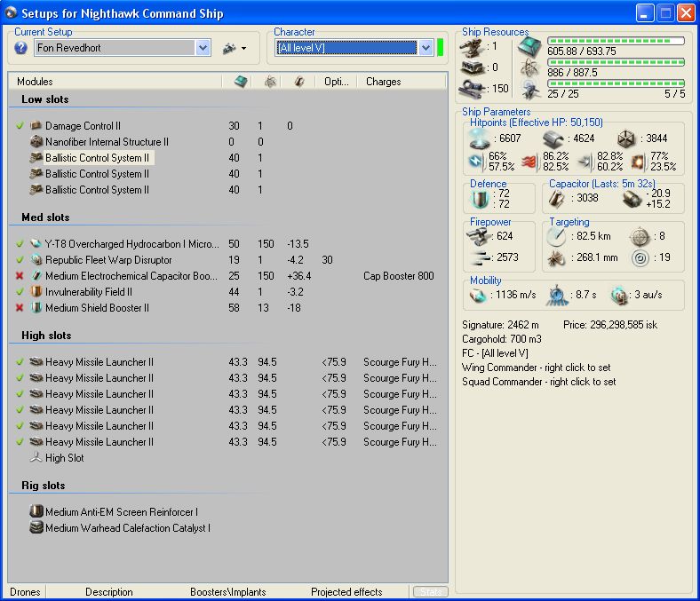Click the max locked targets icon
Viewport: 700px width, 601px height.
[640, 236]
